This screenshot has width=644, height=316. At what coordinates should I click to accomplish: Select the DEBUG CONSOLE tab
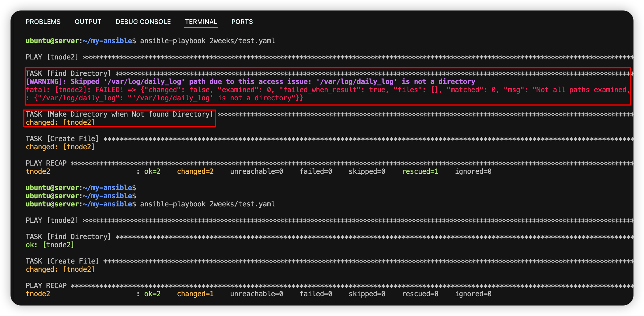143,22
